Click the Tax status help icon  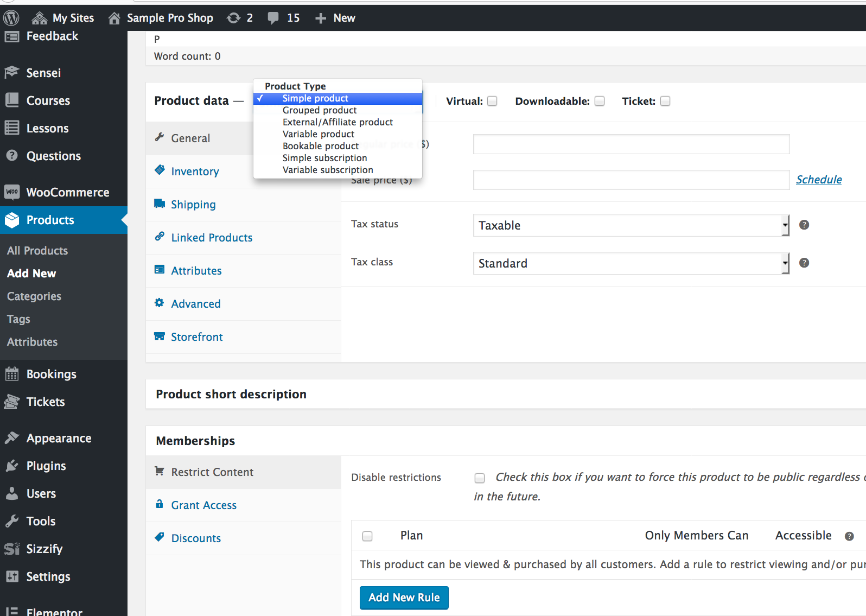pos(804,225)
